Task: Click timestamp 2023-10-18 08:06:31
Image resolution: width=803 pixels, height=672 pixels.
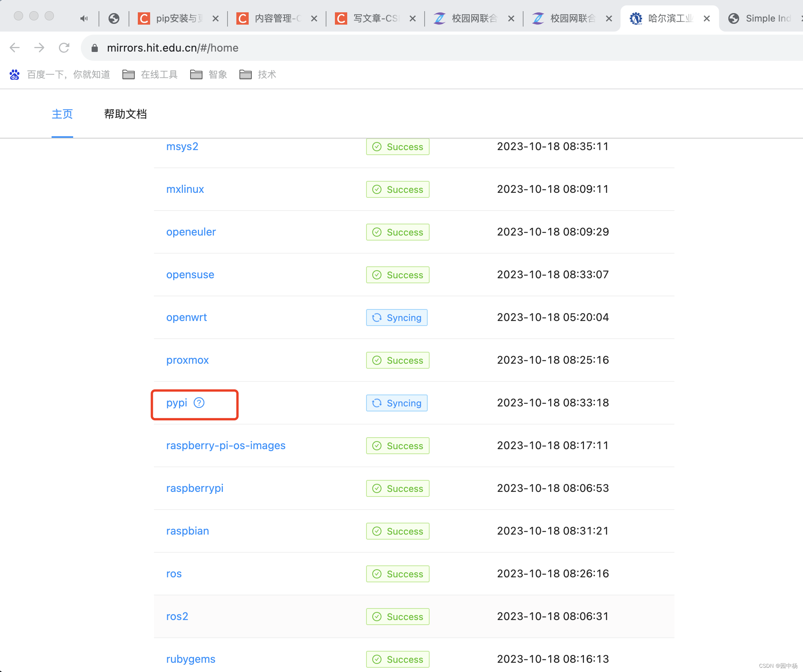Action: [553, 617]
